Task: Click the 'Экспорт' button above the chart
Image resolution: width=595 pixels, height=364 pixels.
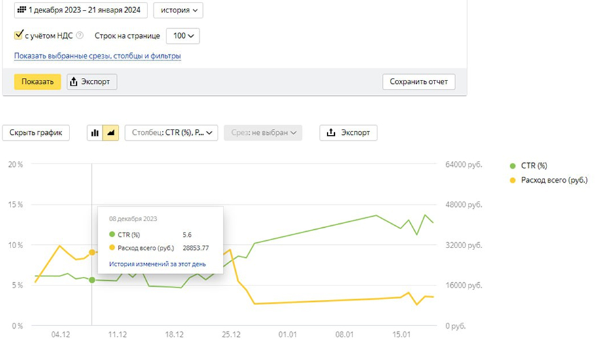Action: (348, 132)
